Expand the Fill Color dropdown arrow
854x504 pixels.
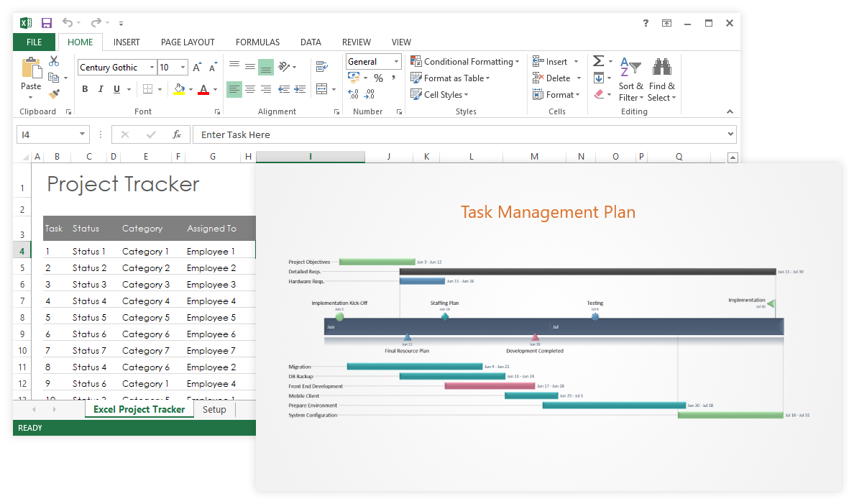pos(191,88)
